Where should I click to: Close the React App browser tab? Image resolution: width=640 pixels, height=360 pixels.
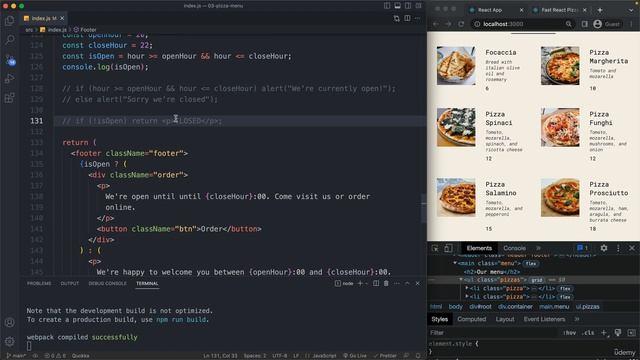[521, 10]
